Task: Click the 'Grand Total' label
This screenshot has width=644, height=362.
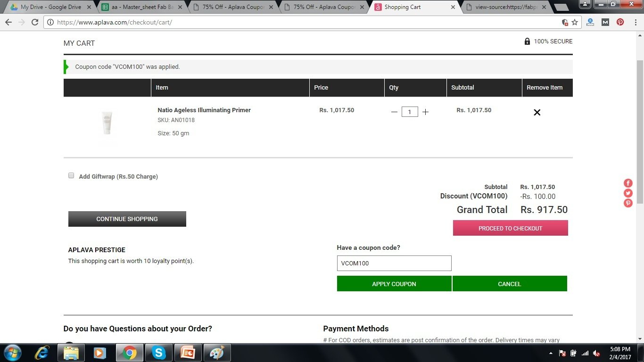Action: pos(482,210)
